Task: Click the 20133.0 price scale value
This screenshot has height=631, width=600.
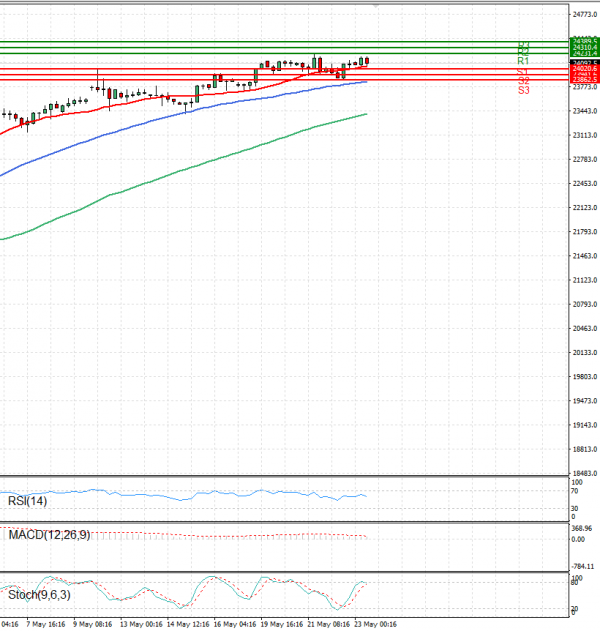Action: [585, 353]
